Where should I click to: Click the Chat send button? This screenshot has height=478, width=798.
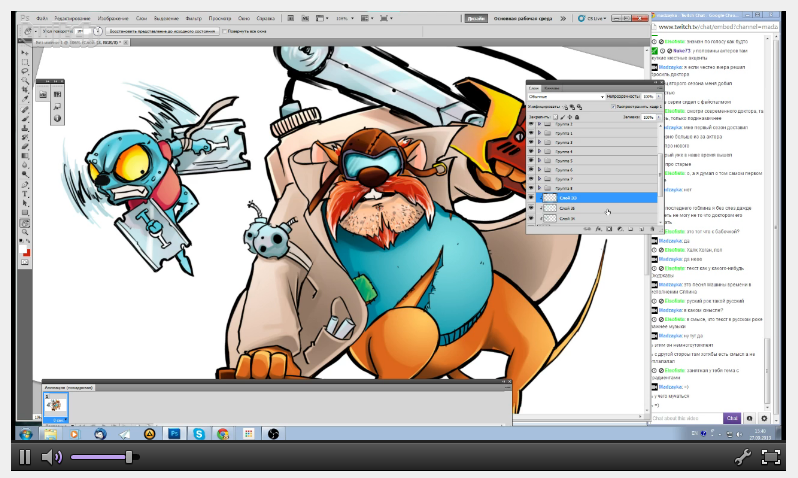click(x=732, y=418)
